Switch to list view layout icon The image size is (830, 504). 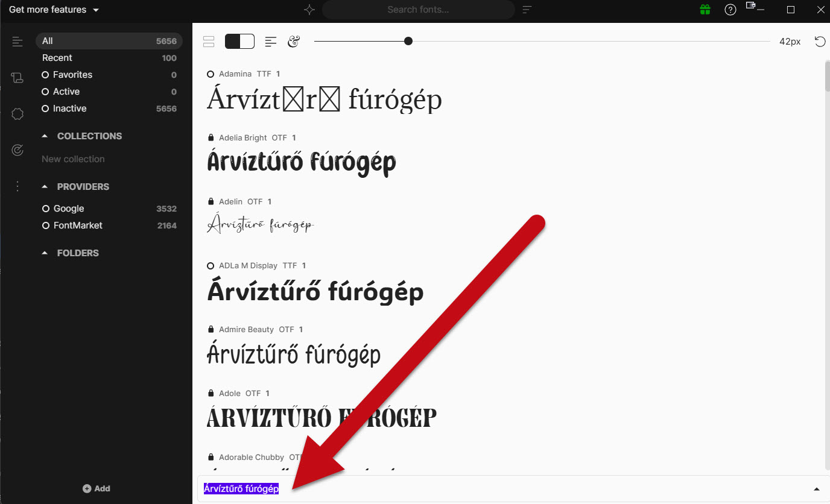click(209, 42)
